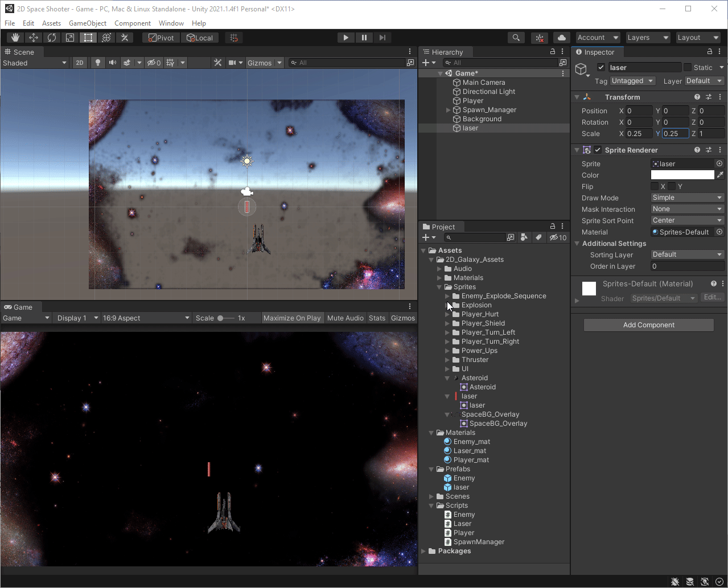This screenshot has height=588, width=728.
Task: Click the Step frame button
Action: [382, 38]
